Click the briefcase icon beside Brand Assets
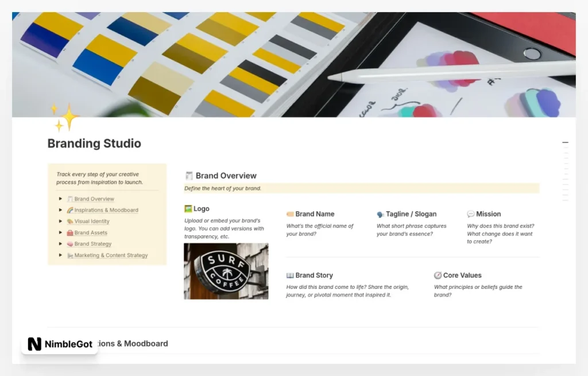This screenshot has width=588, height=376. 69,232
